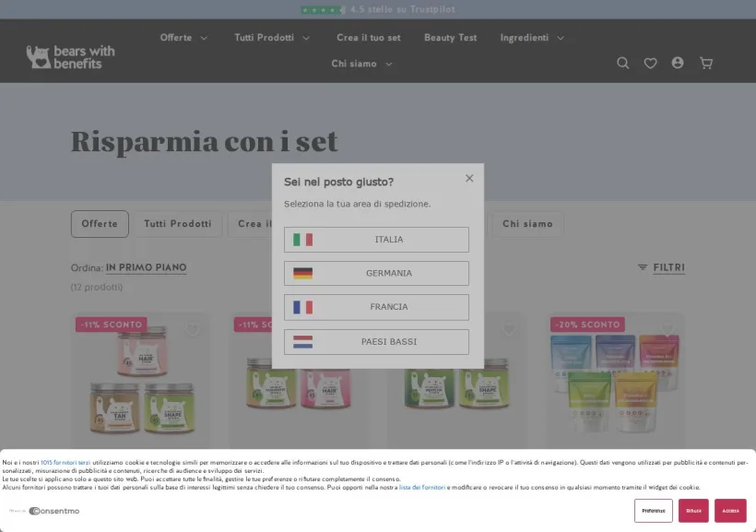This screenshot has height=532, width=756.
Task: Click Accetta cookie button
Action: [730, 511]
